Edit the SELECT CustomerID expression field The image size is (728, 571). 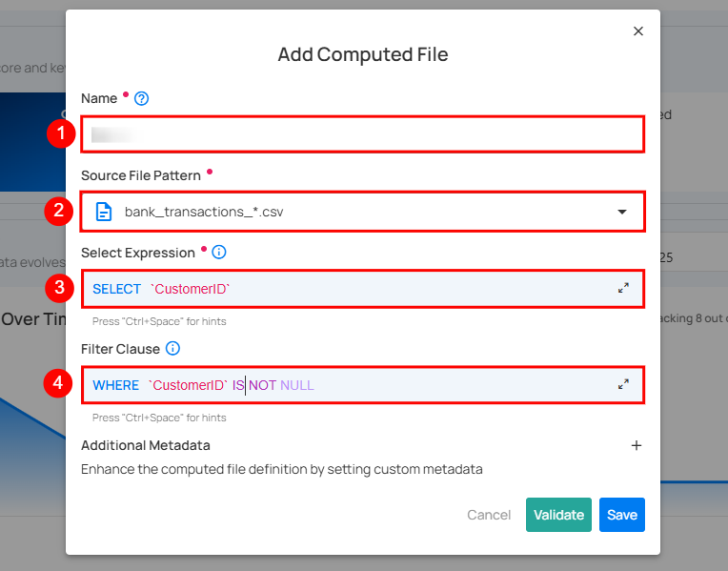tap(363, 289)
